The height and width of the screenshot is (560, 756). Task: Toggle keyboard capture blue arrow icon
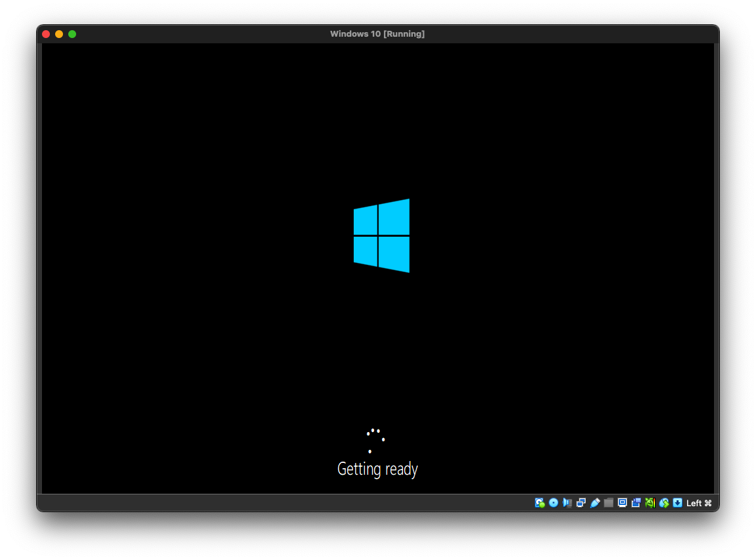coord(677,503)
